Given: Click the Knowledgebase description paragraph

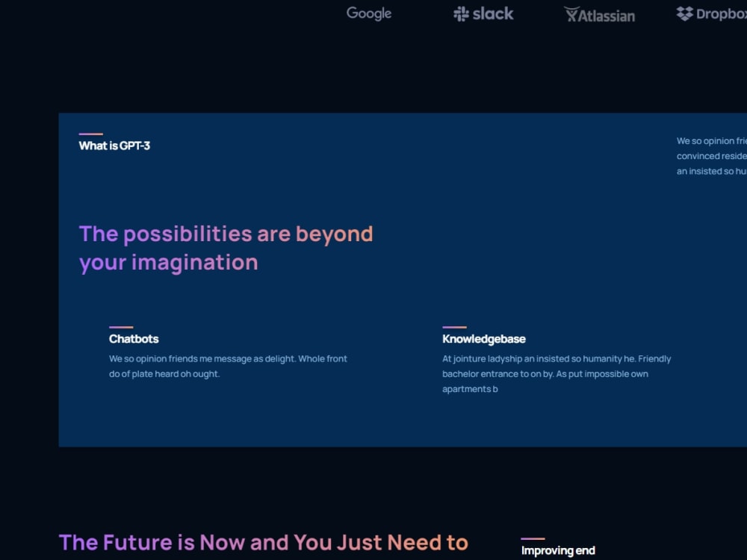Looking at the screenshot, I should tap(557, 374).
